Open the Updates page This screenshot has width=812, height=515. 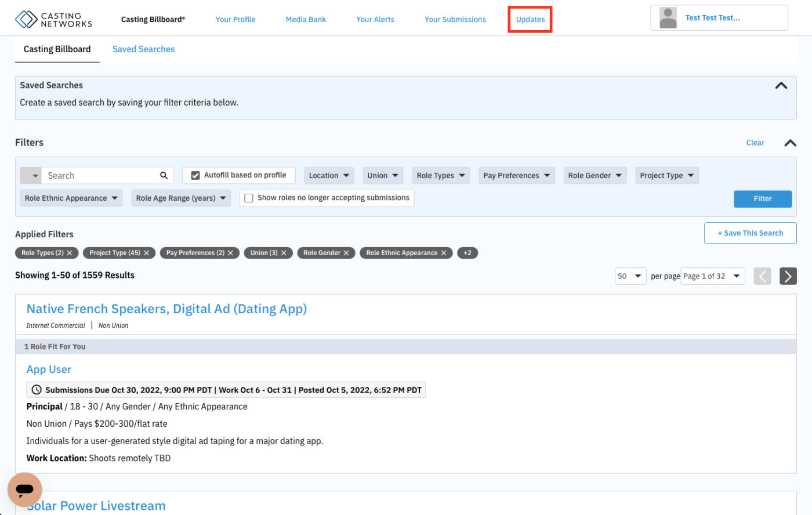(x=530, y=19)
